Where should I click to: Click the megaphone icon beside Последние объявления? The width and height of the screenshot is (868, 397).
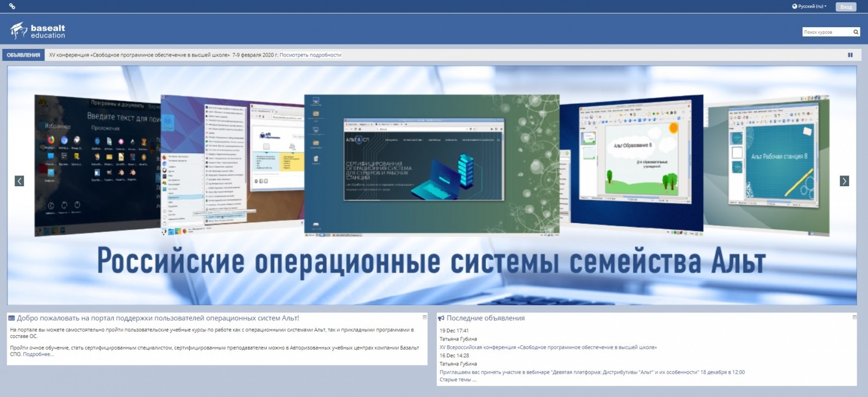point(442,318)
